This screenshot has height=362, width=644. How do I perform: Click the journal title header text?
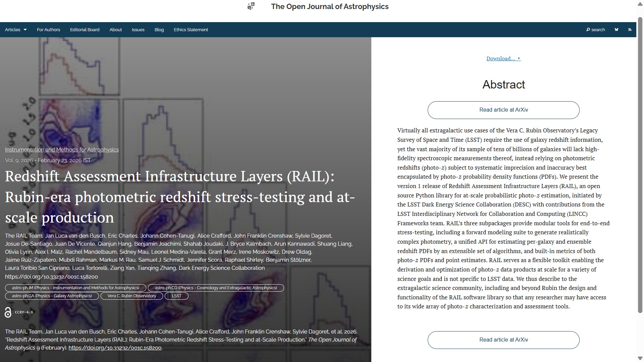tap(329, 7)
